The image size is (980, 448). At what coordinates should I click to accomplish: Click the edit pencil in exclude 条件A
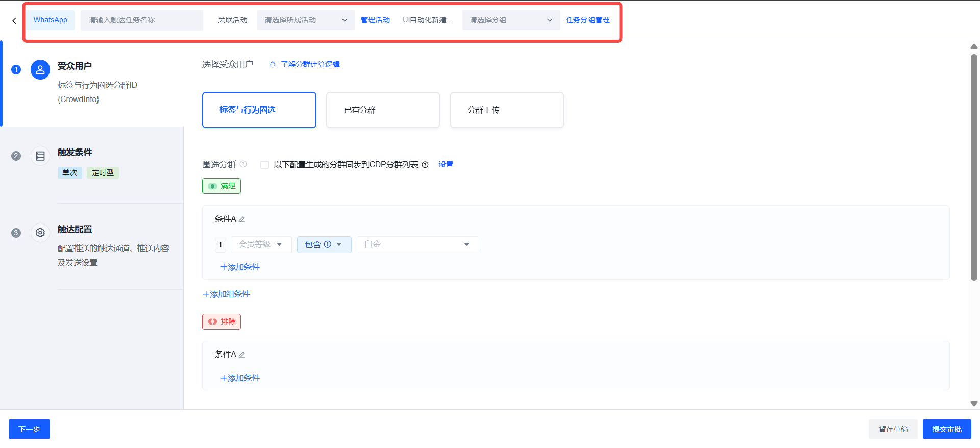(x=242, y=355)
